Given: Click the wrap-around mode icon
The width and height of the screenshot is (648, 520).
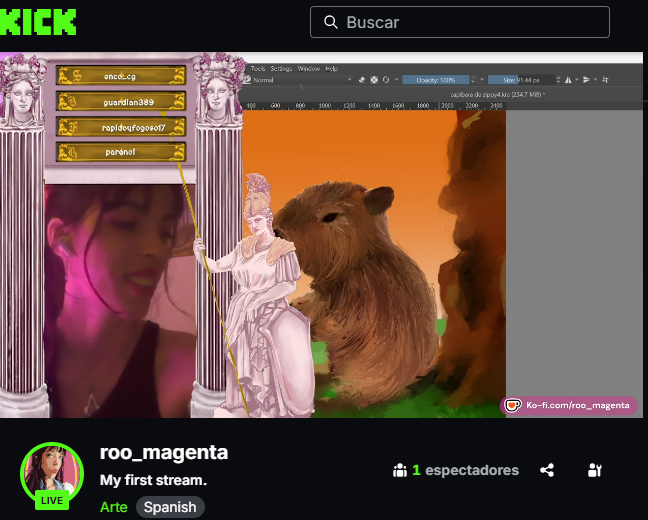Looking at the screenshot, I should (x=605, y=80).
